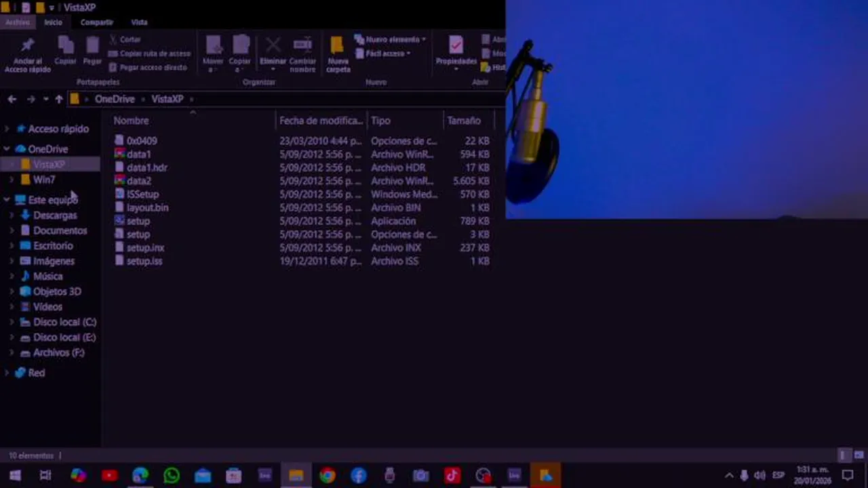The image size is (868, 488).
Task: Open Task View on the taskbar
Action: pyautogui.click(x=45, y=476)
